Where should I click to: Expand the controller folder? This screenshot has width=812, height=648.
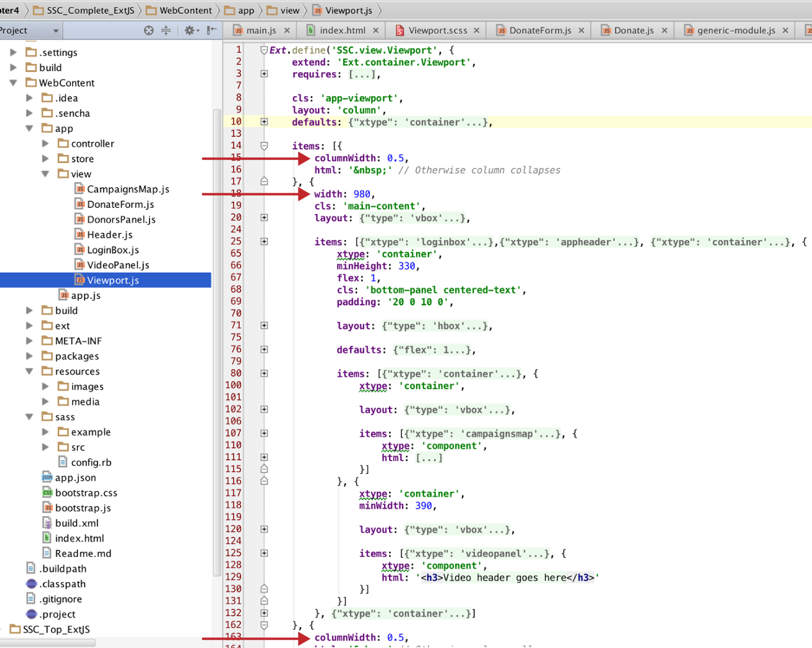[x=46, y=144]
